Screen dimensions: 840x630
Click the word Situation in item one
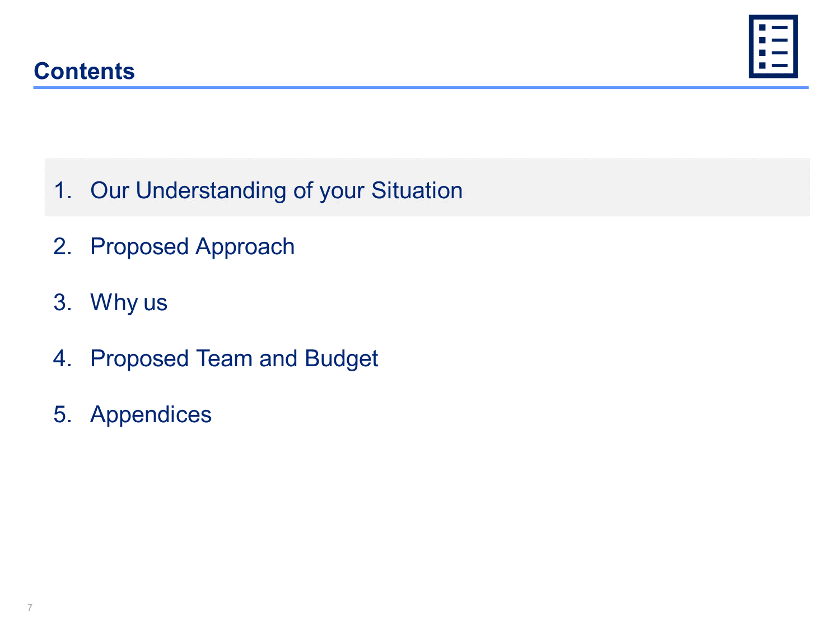click(x=417, y=190)
